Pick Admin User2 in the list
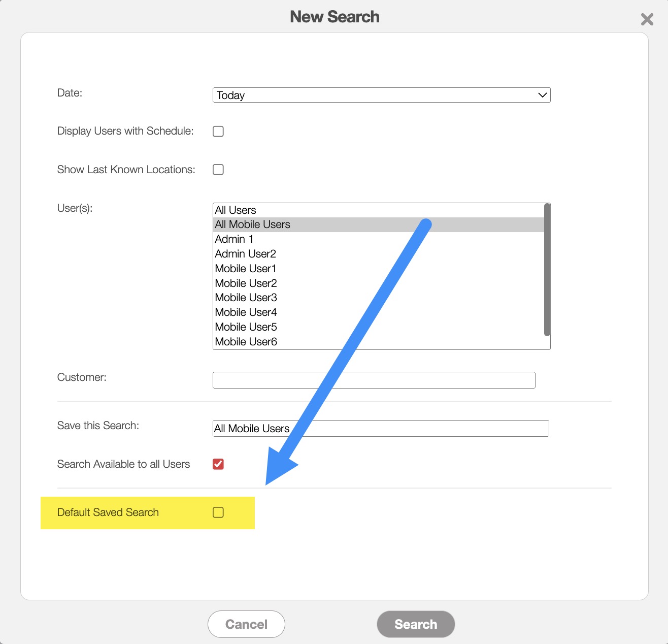The height and width of the screenshot is (644, 668). point(245,254)
